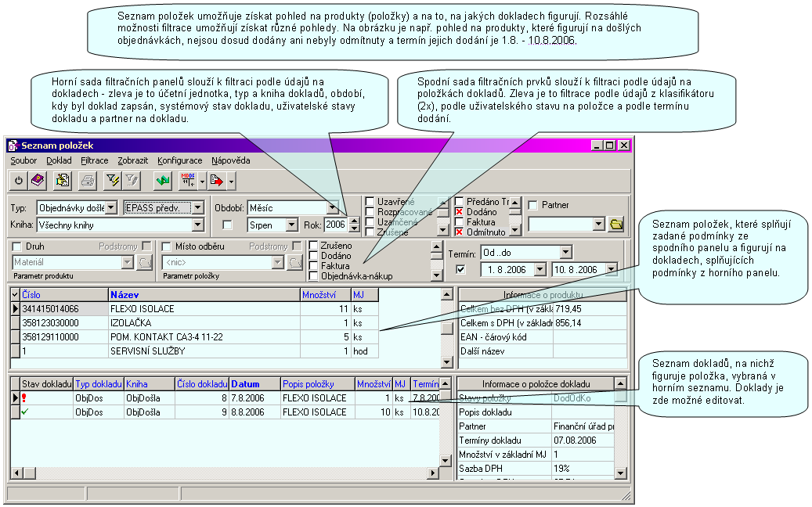Enable the Druh checkbox
812x507 pixels.
click(x=16, y=246)
